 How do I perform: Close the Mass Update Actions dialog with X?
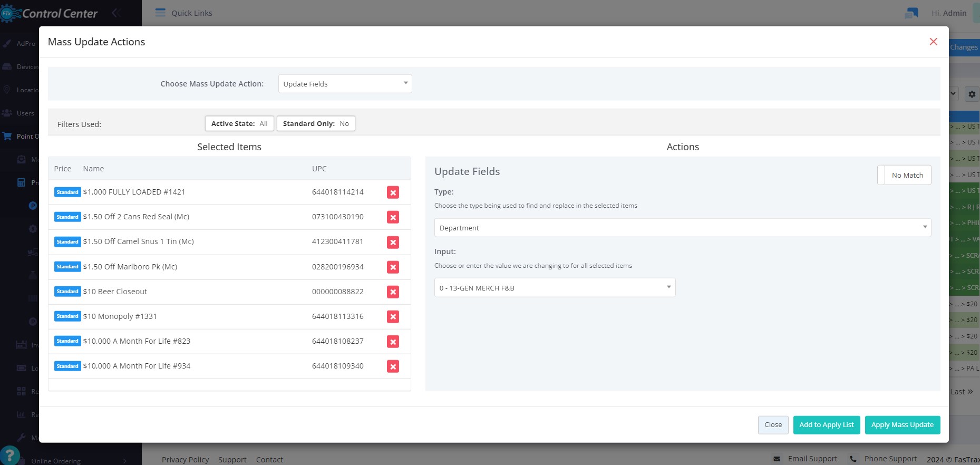(933, 42)
